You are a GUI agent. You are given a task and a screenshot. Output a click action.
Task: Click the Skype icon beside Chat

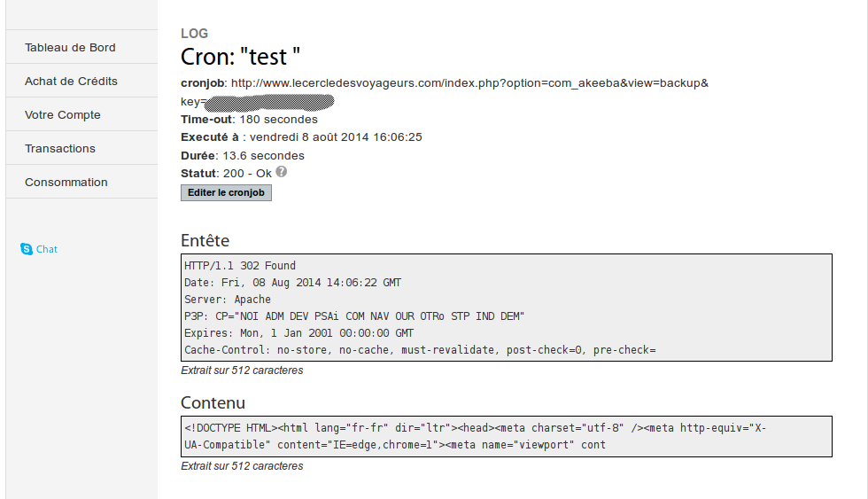click(26, 249)
